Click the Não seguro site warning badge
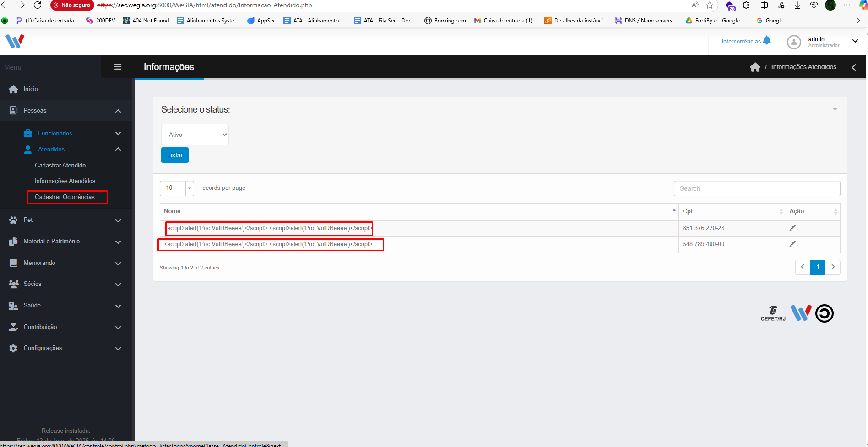 pyautogui.click(x=71, y=5)
